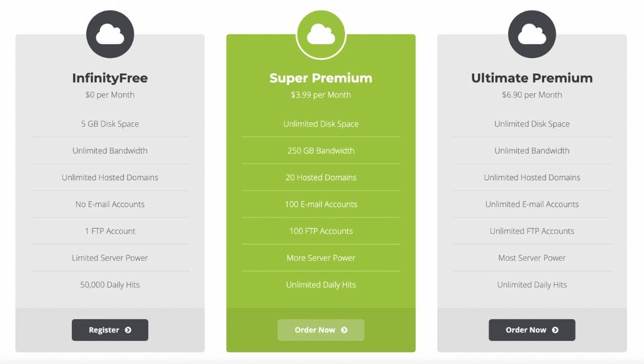644x364 pixels.
Task: Click the dark circle badge on the InfinityFree card
Action: pos(110,33)
